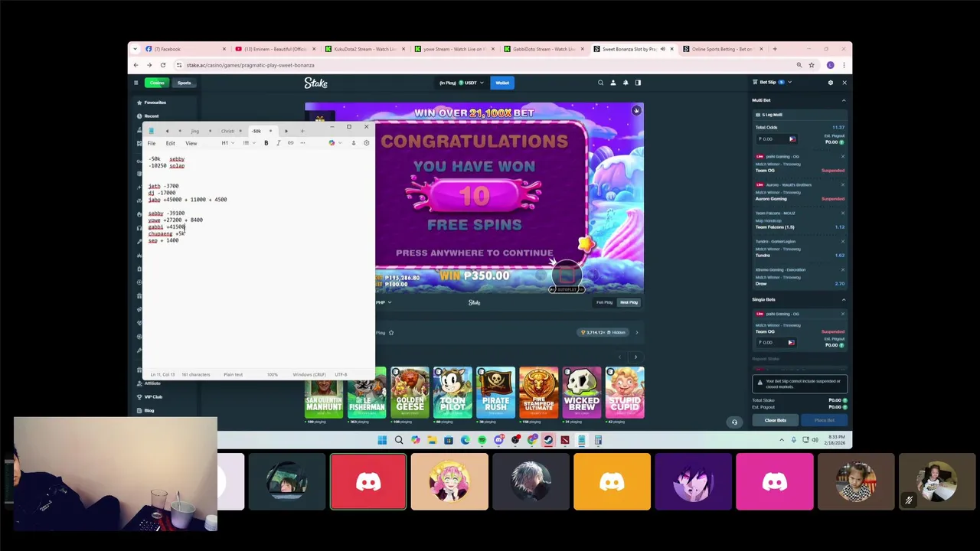This screenshot has width=980, height=551.
Task: Open Notepad H1 heading dropdown
Action: [227, 143]
